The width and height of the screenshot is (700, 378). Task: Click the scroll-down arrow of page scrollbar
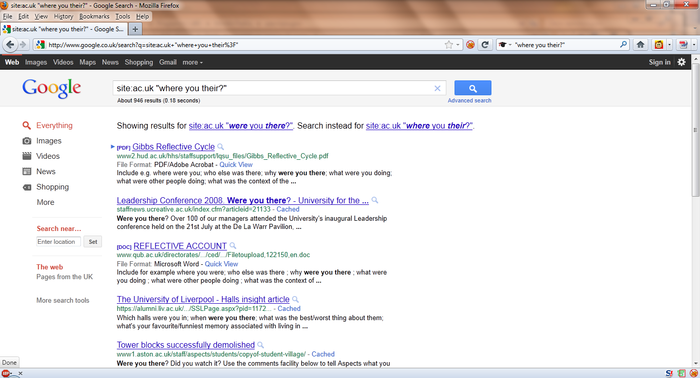coord(696,364)
